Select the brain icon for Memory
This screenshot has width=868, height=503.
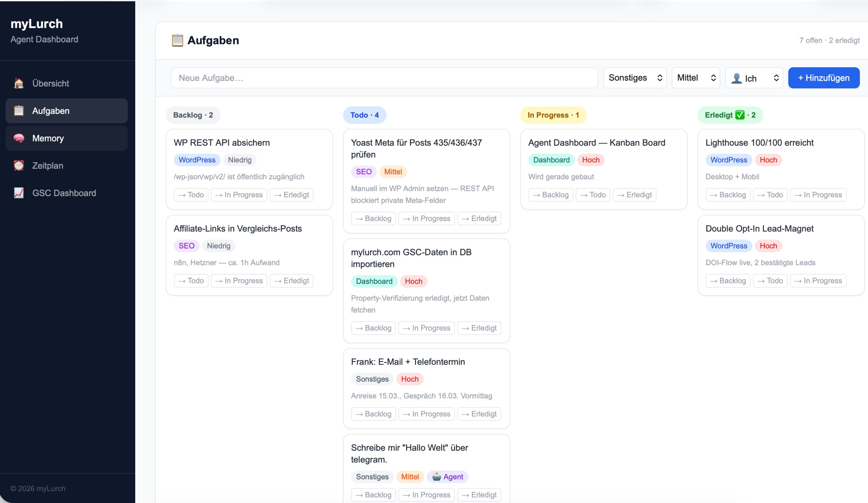pos(19,138)
